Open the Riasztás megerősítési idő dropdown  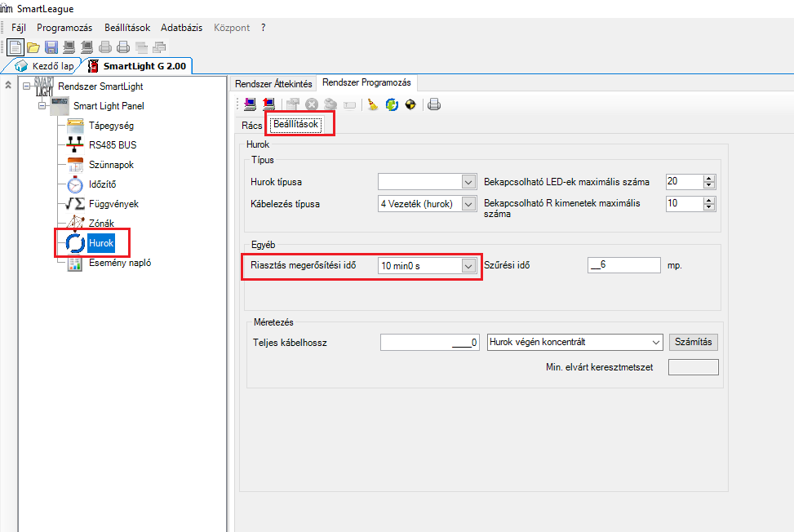(x=468, y=266)
